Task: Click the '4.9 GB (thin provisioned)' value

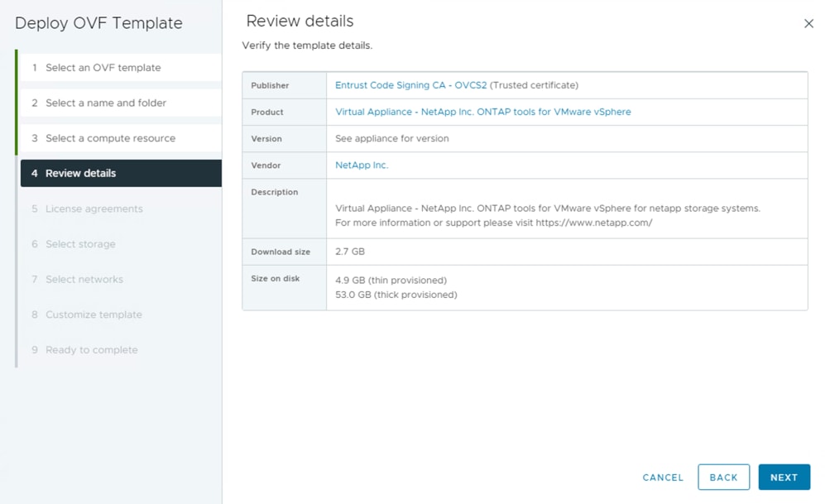Action: [391, 281]
